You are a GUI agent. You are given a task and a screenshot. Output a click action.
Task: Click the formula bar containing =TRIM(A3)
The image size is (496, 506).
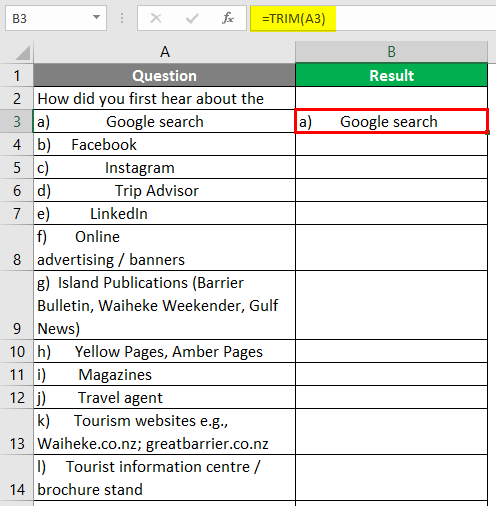(373, 18)
